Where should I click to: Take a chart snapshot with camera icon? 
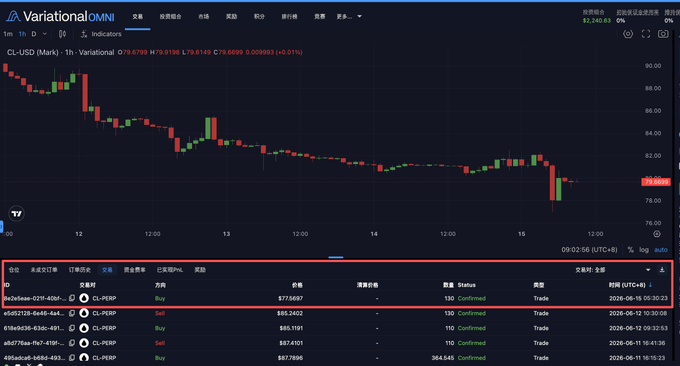click(663, 34)
